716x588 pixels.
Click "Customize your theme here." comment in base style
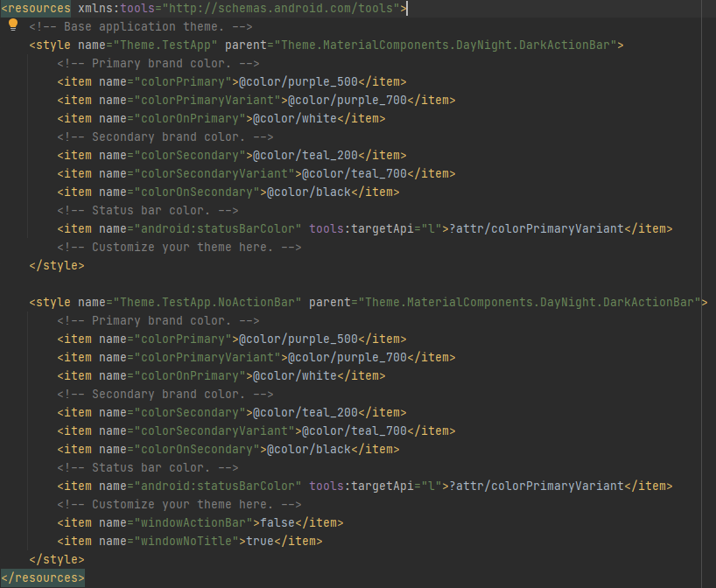pyautogui.click(x=179, y=248)
